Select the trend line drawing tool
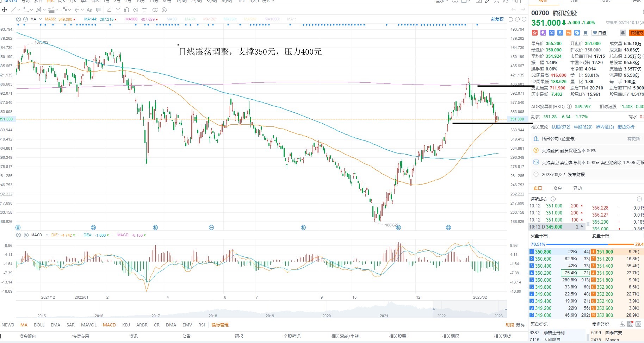The width and height of the screenshot is (644, 343). pyautogui.click(x=13, y=10)
